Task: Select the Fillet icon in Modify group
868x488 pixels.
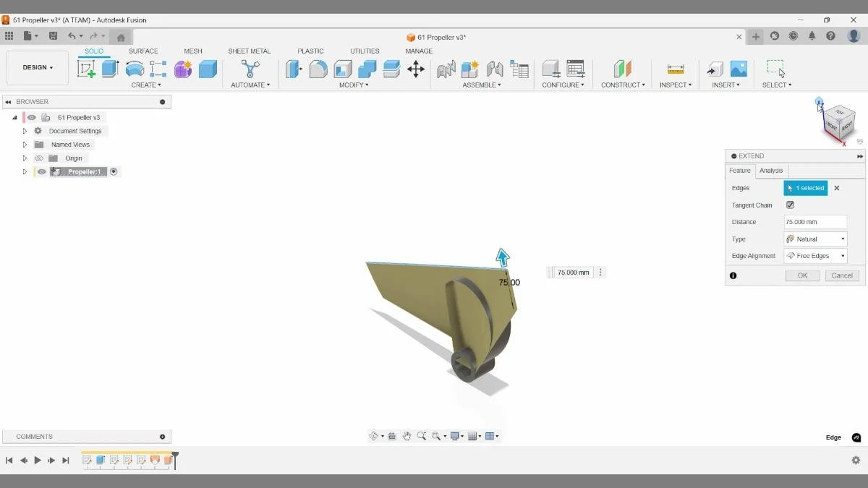Action: pyautogui.click(x=317, y=69)
